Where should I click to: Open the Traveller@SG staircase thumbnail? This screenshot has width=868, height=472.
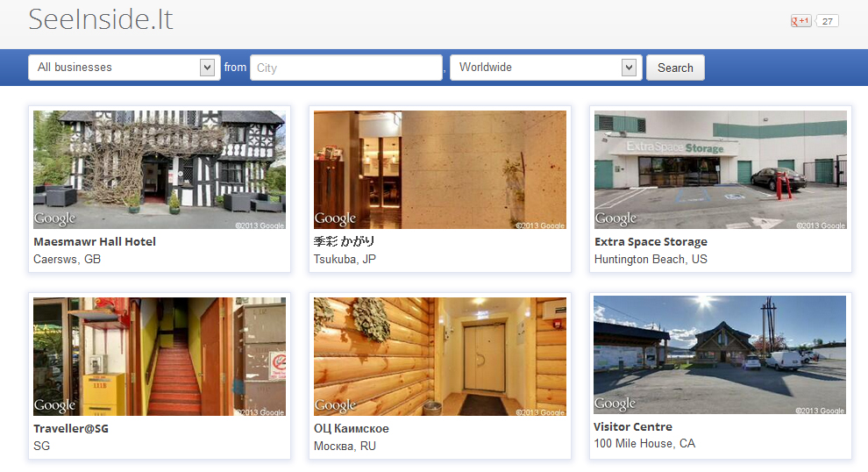[160, 356]
